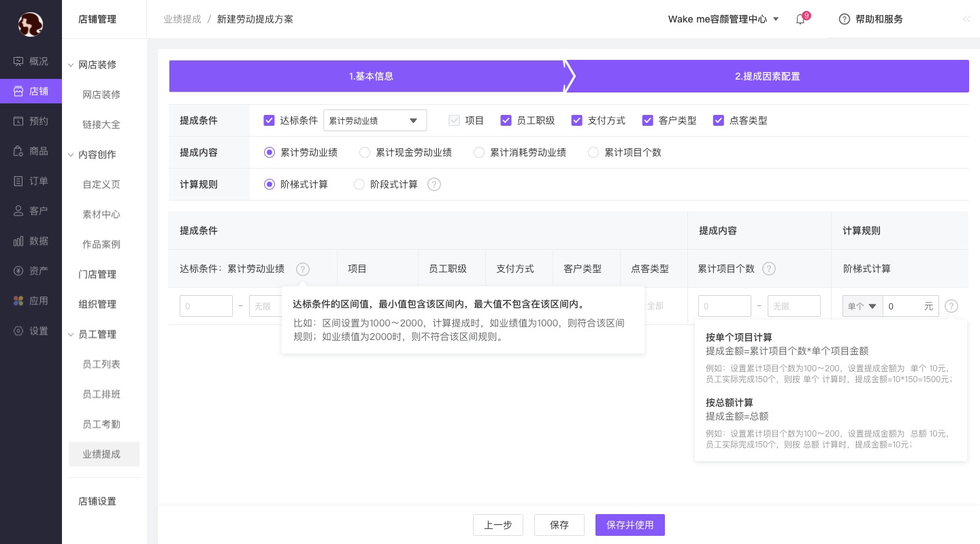
Task: Open the 预约 appointments section
Action: pyautogui.click(x=31, y=121)
